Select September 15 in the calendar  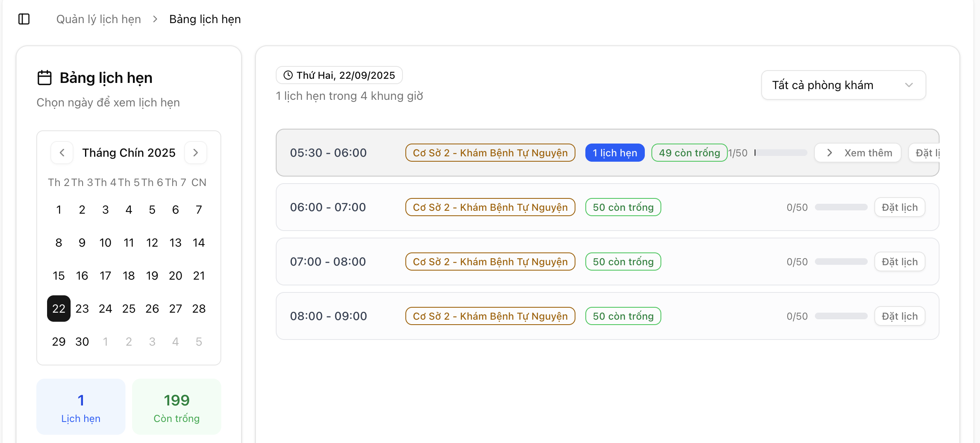[x=59, y=276]
